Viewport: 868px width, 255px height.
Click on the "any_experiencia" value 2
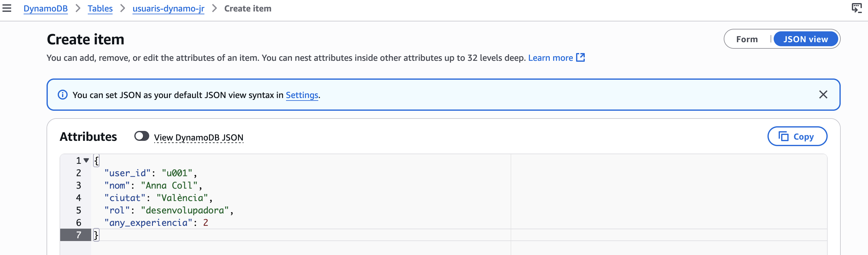point(206,223)
